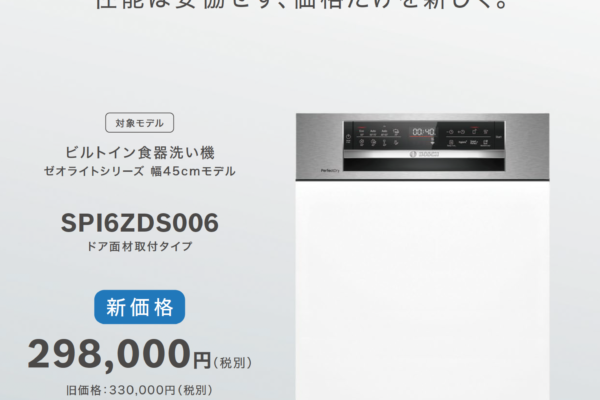
Task: Click the ビルトイン食器洗い機 product heading
Action: click(x=140, y=153)
